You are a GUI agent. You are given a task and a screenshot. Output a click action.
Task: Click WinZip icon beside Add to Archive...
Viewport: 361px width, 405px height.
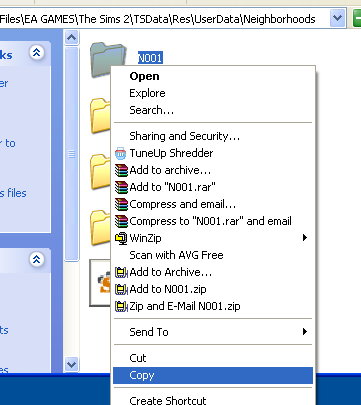121,273
